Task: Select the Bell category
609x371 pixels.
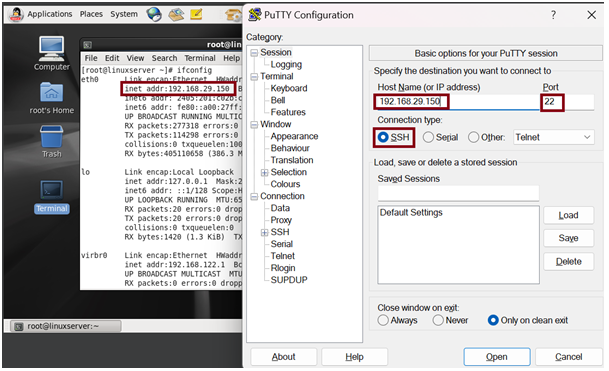Action: pyautogui.click(x=278, y=100)
